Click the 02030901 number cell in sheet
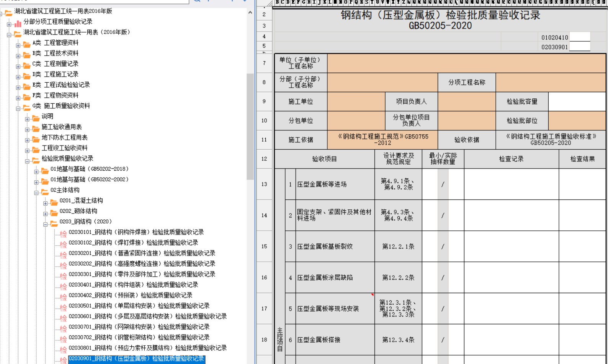The width and height of the screenshot is (608, 364). (554, 47)
